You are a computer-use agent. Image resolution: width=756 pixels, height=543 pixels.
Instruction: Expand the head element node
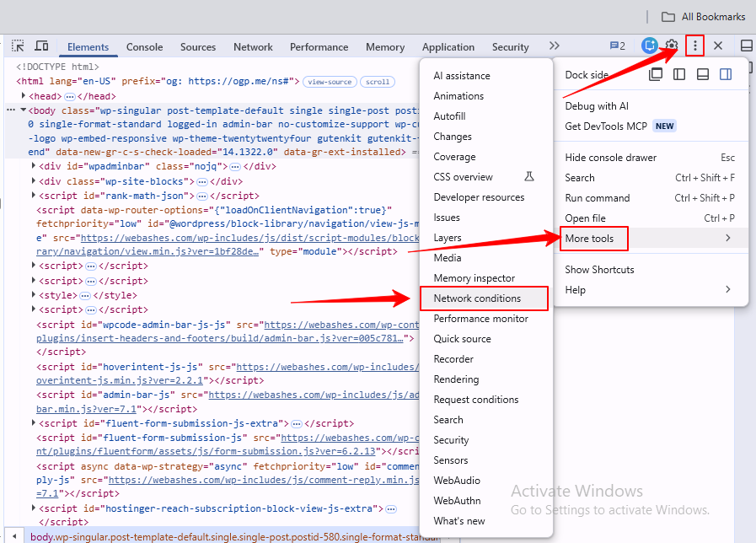pyautogui.click(x=23, y=95)
